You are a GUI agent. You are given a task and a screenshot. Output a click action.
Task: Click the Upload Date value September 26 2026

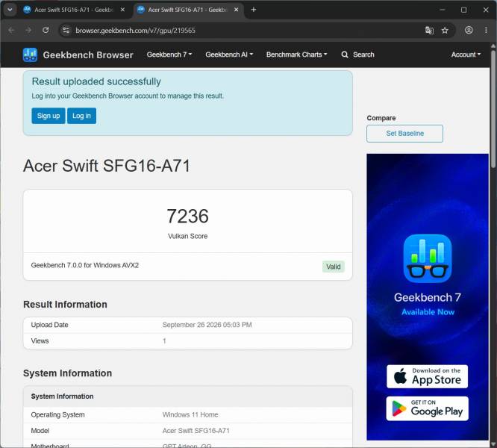coord(207,325)
